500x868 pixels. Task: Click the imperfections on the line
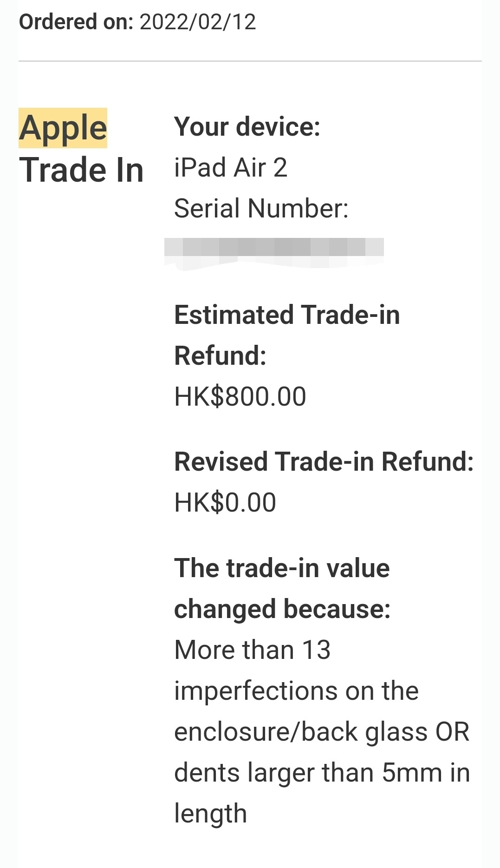pyautogui.click(x=296, y=690)
